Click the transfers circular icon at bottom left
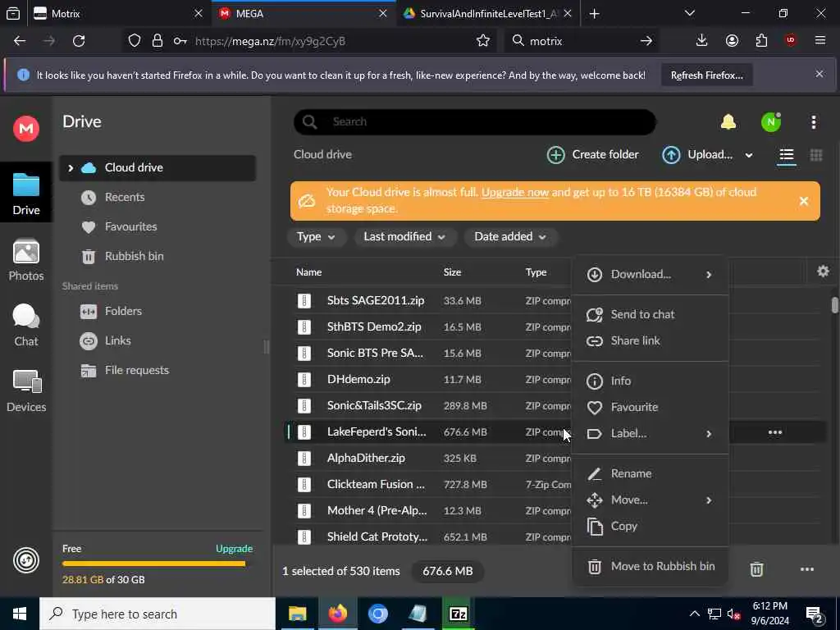The image size is (840, 630). [x=25, y=560]
